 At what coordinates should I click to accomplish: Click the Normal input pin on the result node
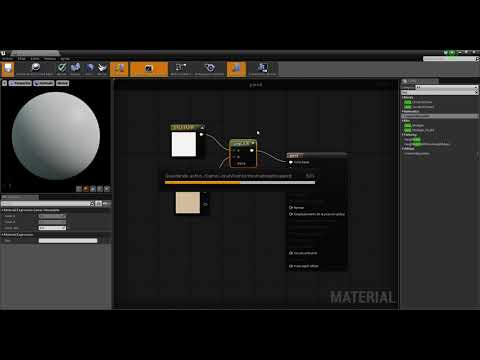[x=291, y=208]
